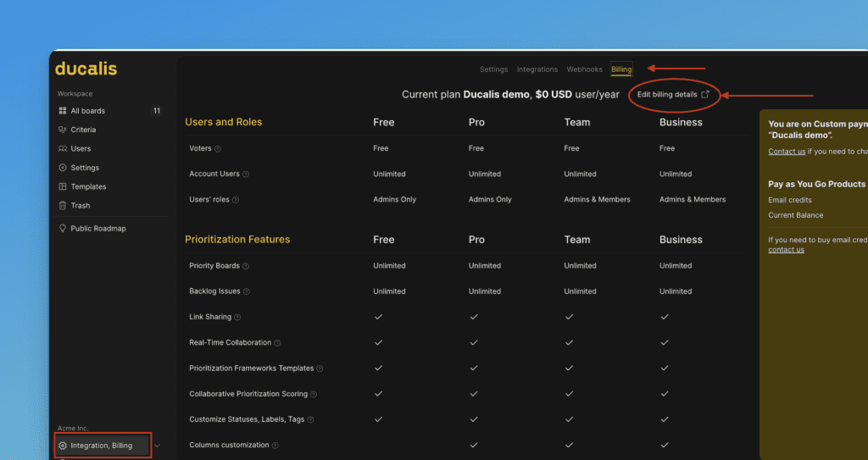Click the Contact us link in plan notice
This screenshot has width=868, height=460.
(x=787, y=152)
